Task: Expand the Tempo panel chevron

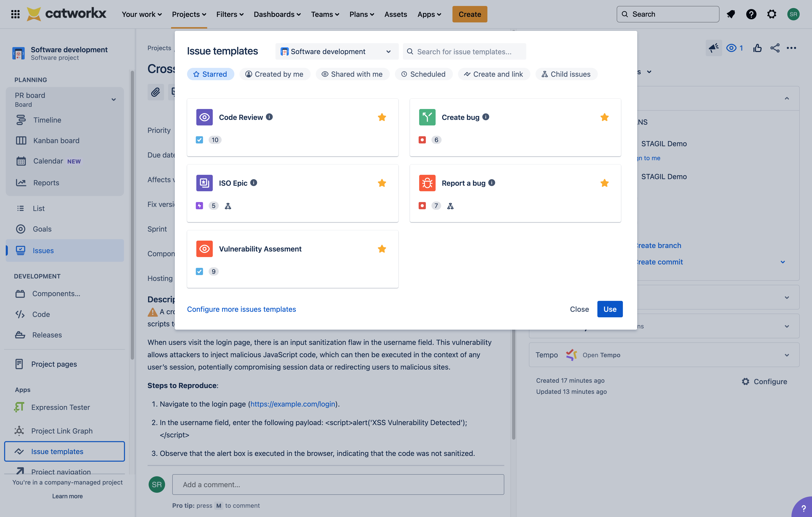Action: [x=786, y=355]
